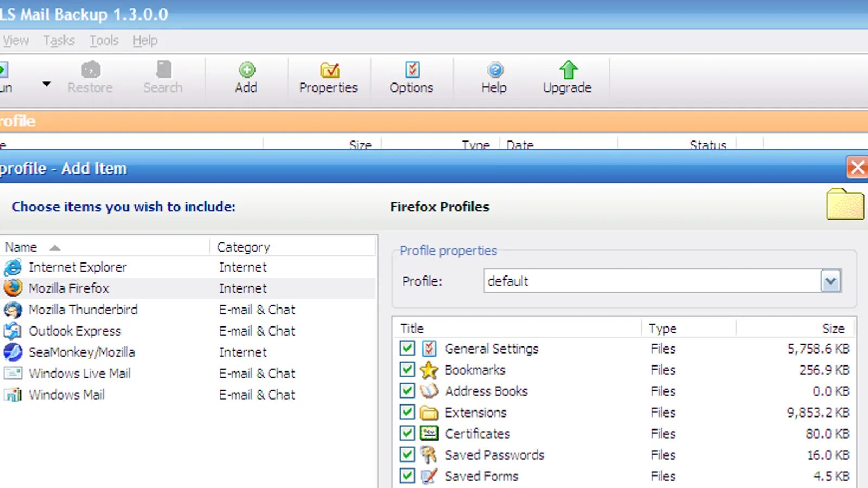Uncheck the Certificates checkbox
This screenshot has width=868, height=488.
coord(407,433)
